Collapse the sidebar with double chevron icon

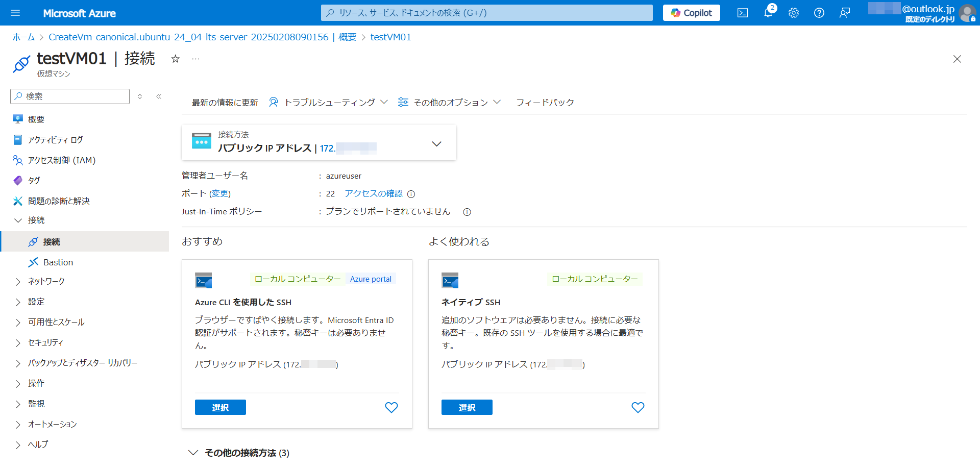[x=159, y=96]
